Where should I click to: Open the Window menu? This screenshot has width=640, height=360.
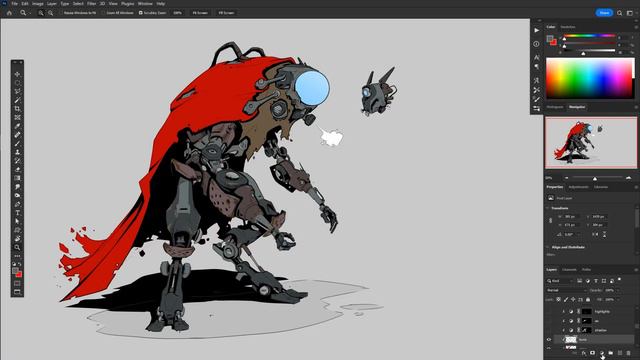(x=145, y=4)
